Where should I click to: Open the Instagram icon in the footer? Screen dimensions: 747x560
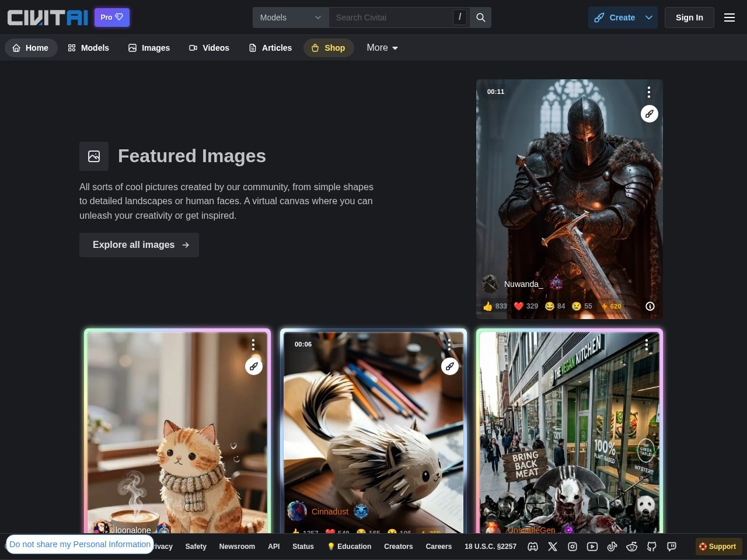tap(573, 547)
